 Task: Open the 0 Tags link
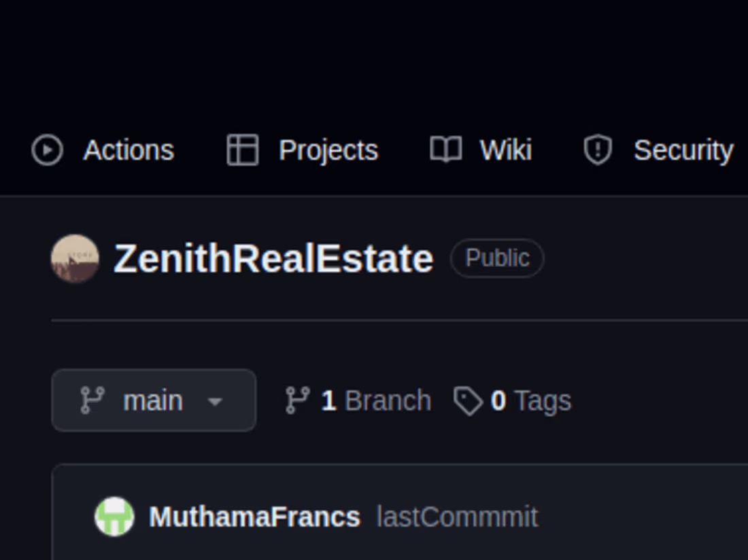point(532,400)
